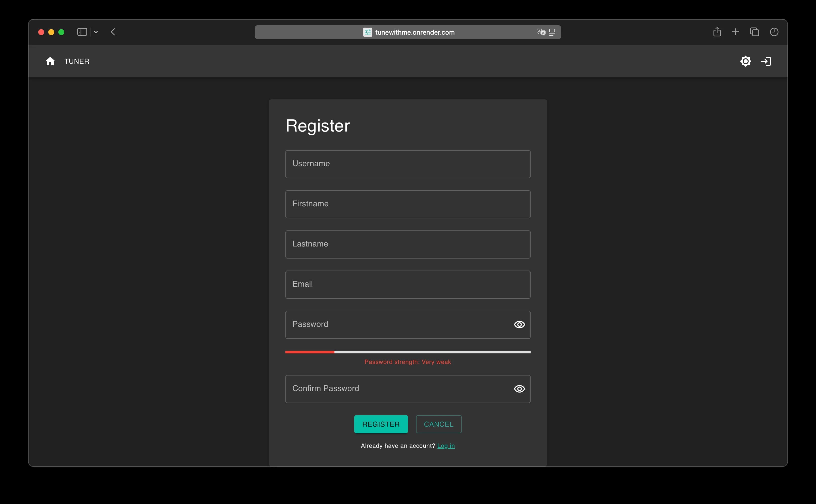The image size is (816, 504).
Task: Expand the sidebar chevron dropdown
Action: [x=96, y=32]
